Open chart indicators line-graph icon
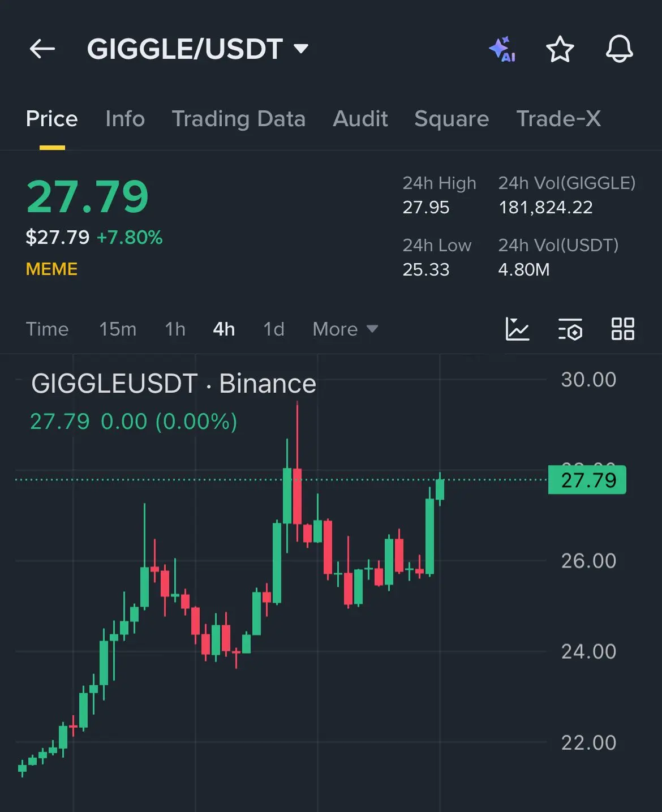The image size is (662, 812). (x=517, y=329)
